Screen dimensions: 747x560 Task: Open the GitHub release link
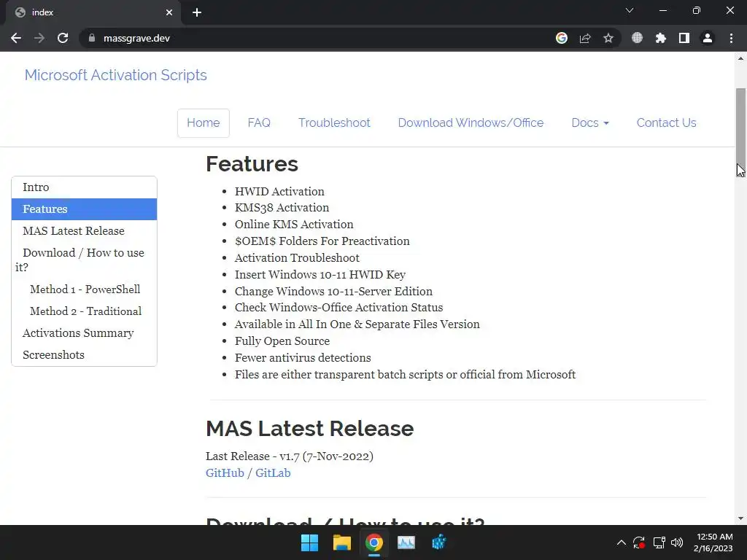pyautogui.click(x=225, y=472)
